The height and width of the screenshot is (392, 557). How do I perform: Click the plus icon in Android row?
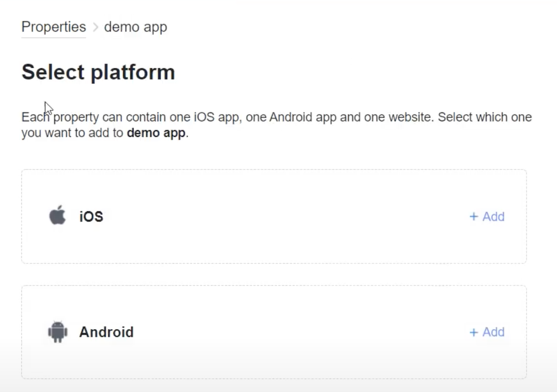pos(473,332)
